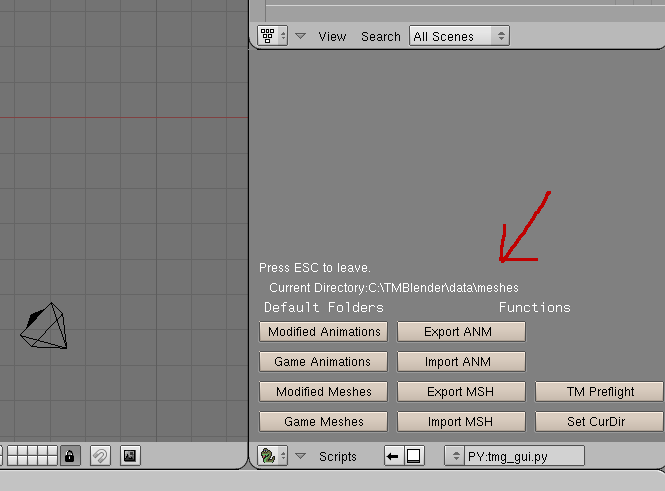The image size is (665, 491).
Task: Collapse the Scripts window header menus triangle
Action: 300,456
